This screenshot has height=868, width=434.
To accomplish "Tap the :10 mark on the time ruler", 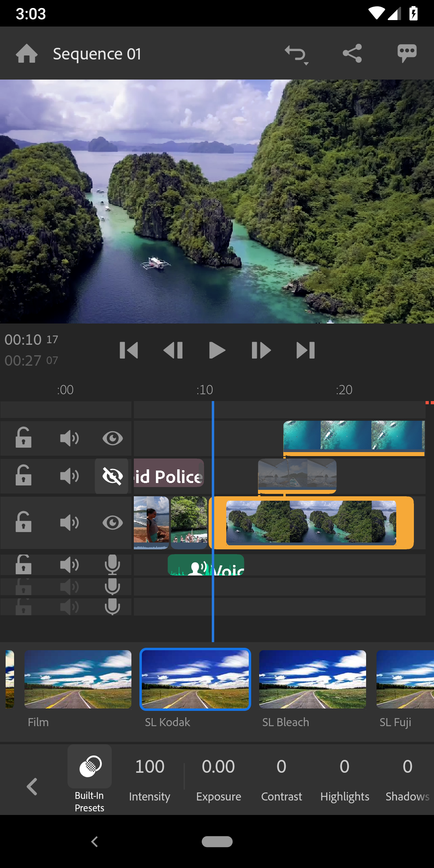I will [205, 389].
